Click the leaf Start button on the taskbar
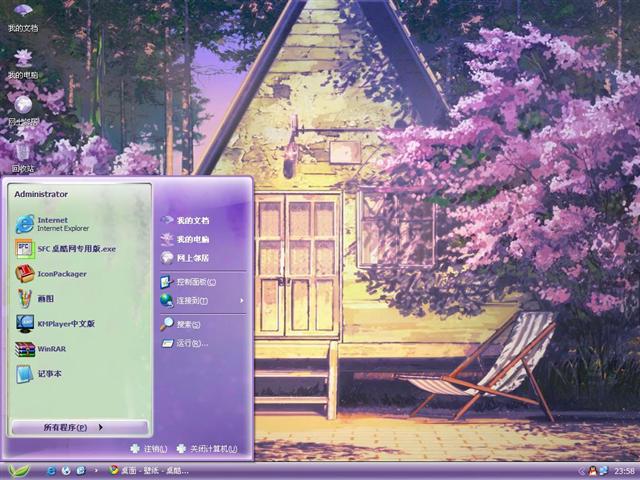This screenshot has height=480, width=640. pyautogui.click(x=18, y=471)
